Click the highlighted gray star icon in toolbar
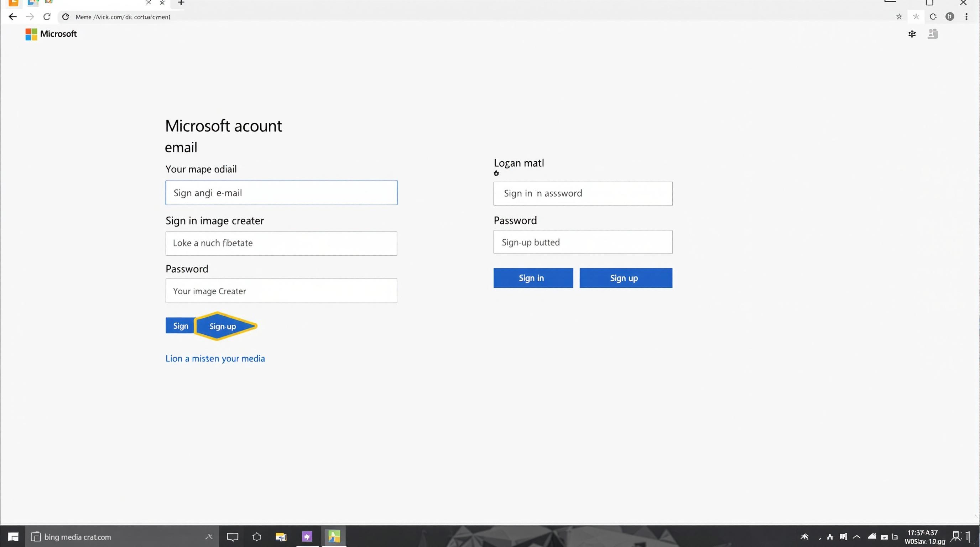Viewport: 980px width, 547px height. 916,17
